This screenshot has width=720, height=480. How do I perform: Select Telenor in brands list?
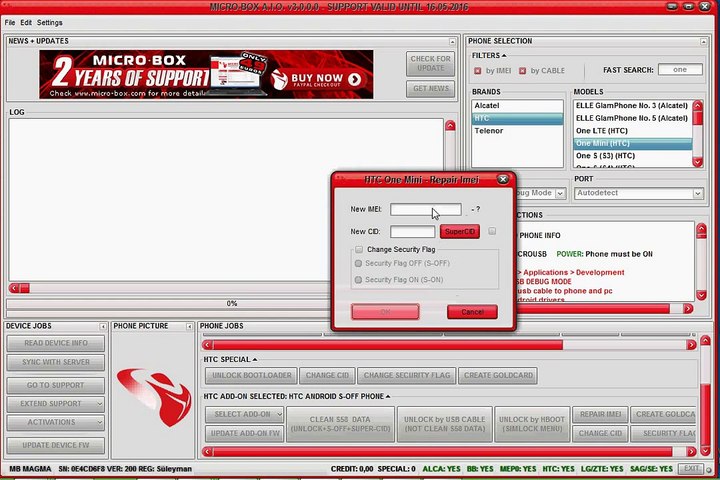[517, 131]
